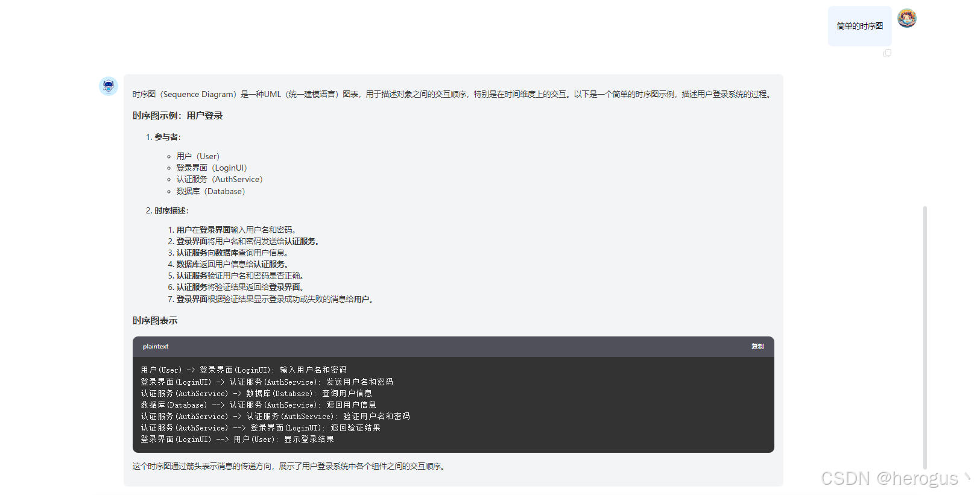Click step 7 登录界面根据验证结果显示登录成功或失败的消息给用户
Viewport: 980px width, 495px height.
pos(275,299)
